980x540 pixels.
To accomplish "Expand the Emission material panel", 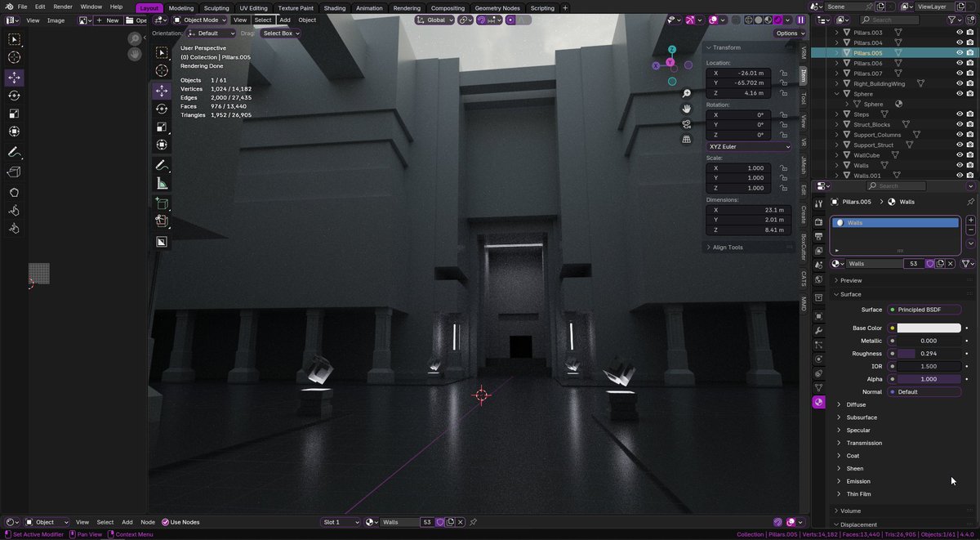I will click(857, 481).
